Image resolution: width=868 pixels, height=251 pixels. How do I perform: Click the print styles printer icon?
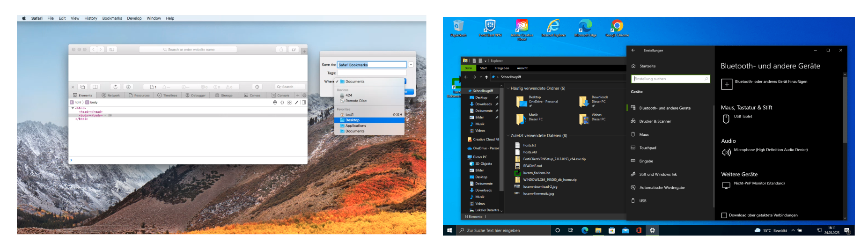275,102
